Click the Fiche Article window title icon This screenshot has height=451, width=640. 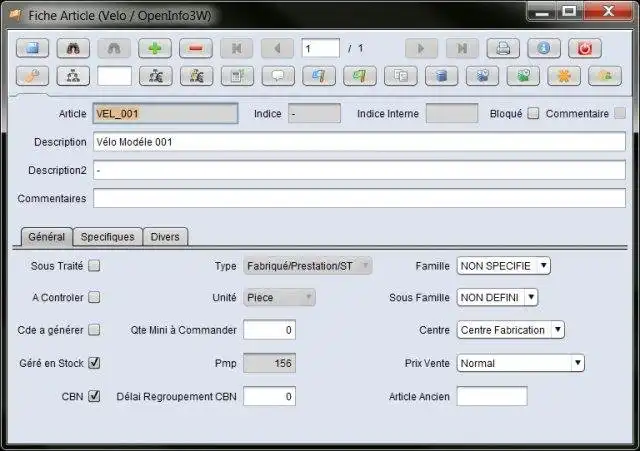coord(15,16)
